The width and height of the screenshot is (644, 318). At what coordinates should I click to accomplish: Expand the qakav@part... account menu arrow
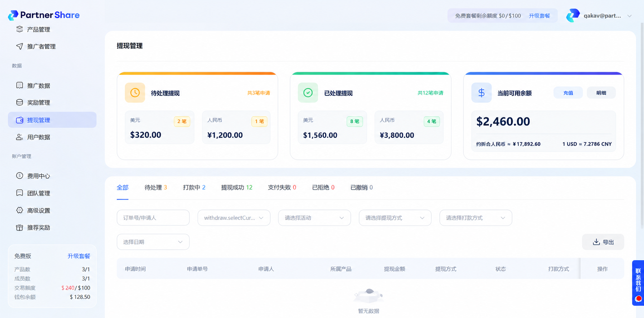point(630,16)
